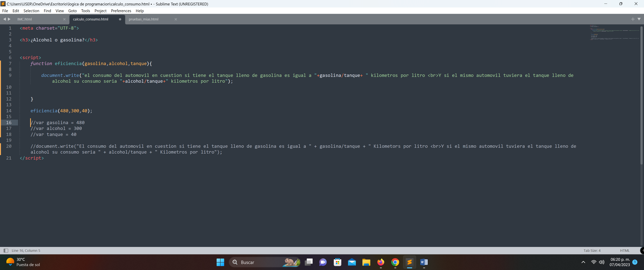Open the Project menu
Image resolution: width=644 pixels, height=270 pixels.
pyautogui.click(x=100, y=11)
